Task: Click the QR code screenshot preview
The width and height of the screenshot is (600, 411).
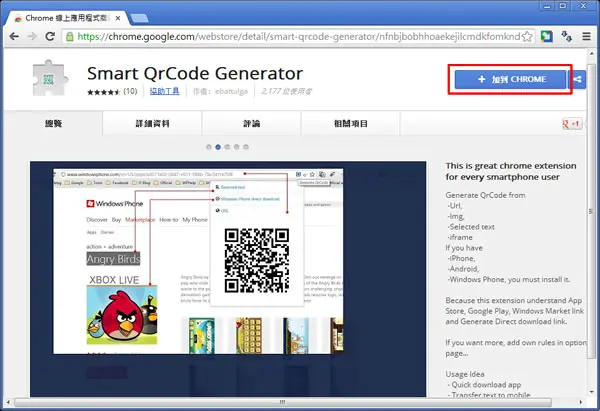Action: click(228, 279)
